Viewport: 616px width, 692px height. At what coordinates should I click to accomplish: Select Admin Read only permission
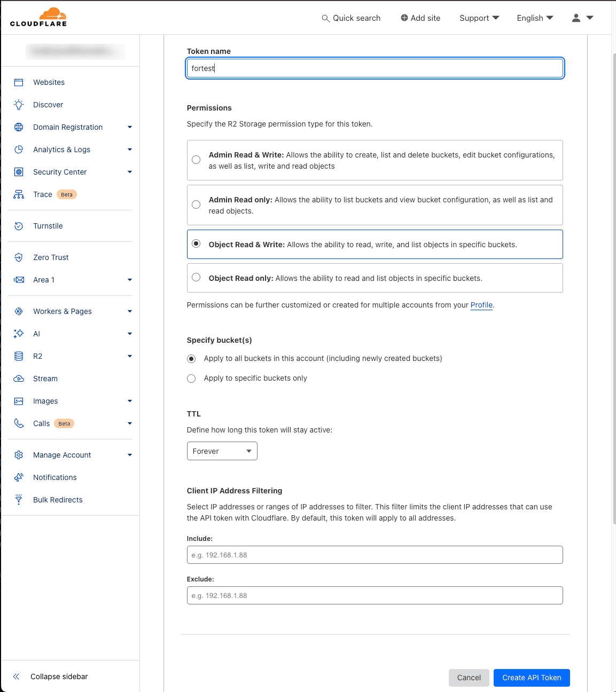point(196,205)
